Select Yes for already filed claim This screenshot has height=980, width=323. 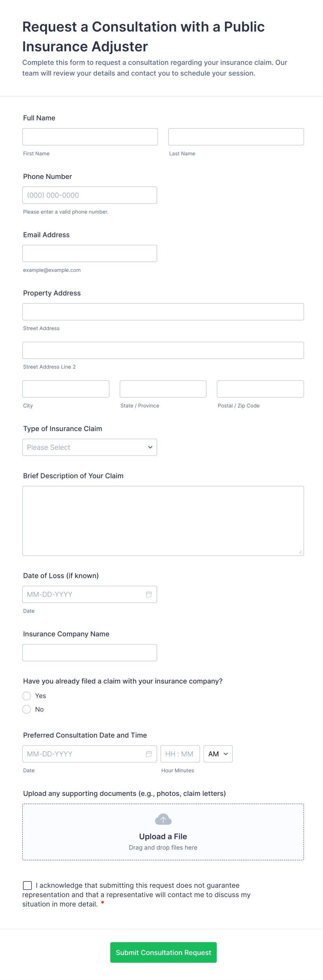coord(27,696)
